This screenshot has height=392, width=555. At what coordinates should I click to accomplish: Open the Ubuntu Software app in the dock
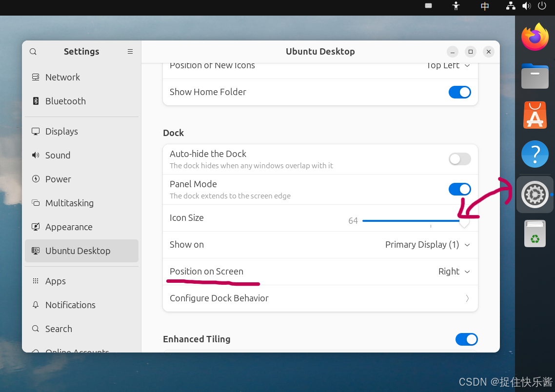pyautogui.click(x=535, y=115)
